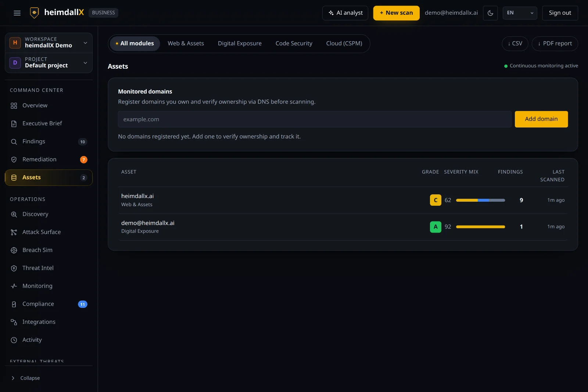This screenshot has width=588, height=392.
Task: Click the Findings count badge 10
Action: pyautogui.click(x=83, y=142)
